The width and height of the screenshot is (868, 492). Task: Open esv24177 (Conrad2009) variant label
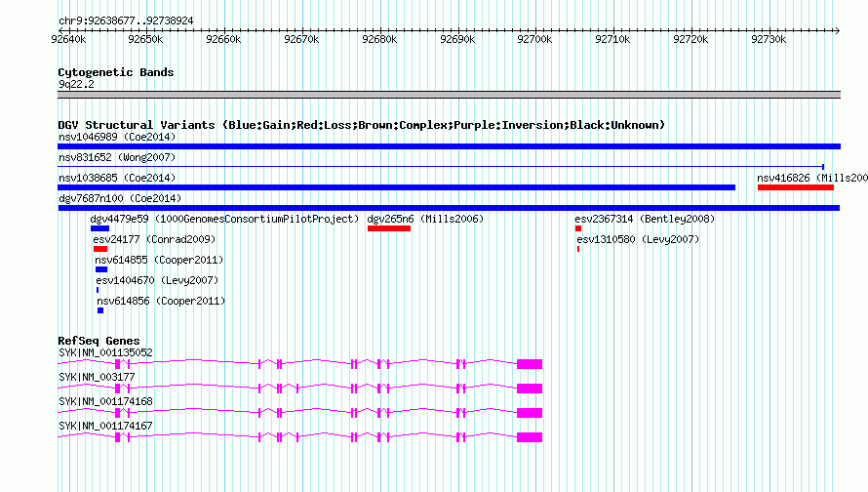[x=154, y=239]
